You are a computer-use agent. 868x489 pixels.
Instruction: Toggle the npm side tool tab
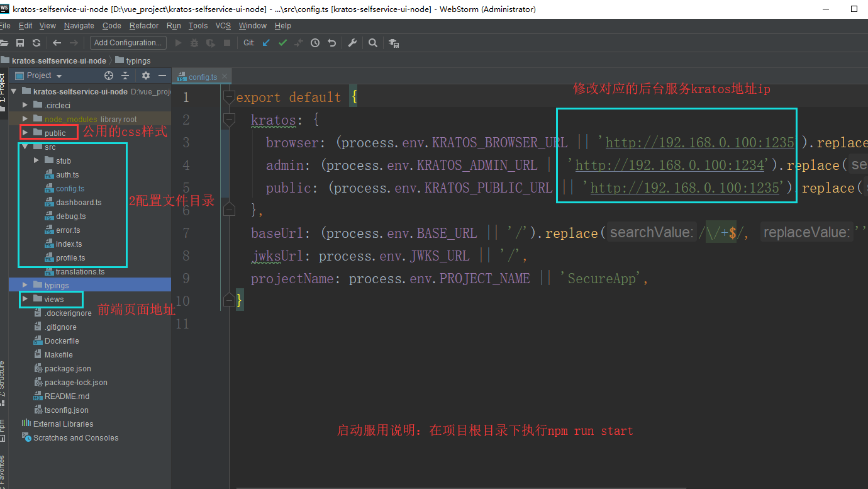3,430
